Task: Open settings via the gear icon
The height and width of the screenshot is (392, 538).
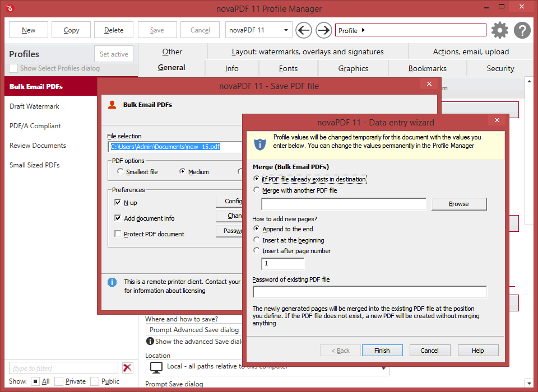Action: coord(499,30)
